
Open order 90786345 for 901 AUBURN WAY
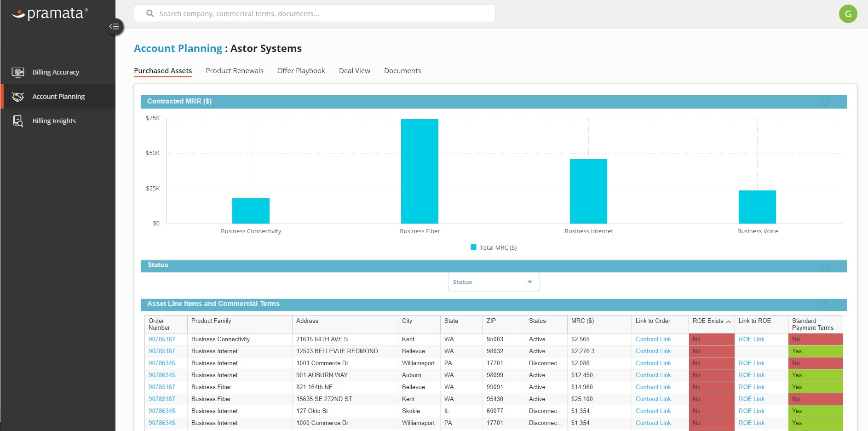(x=162, y=375)
